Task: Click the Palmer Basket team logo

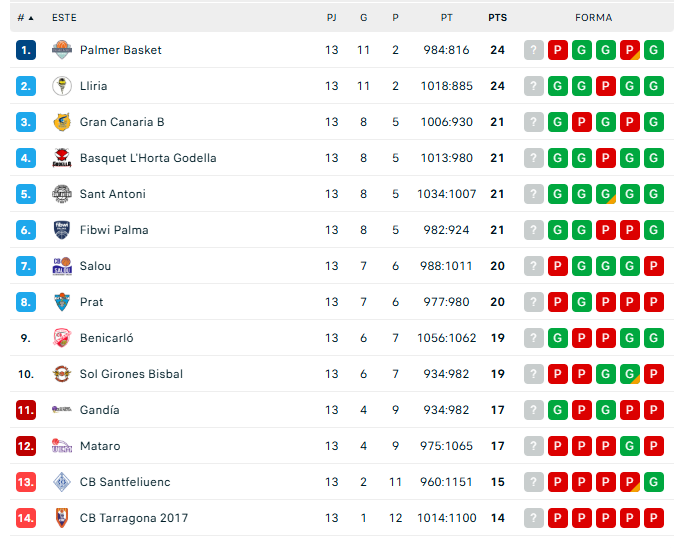Action: click(x=62, y=50)
